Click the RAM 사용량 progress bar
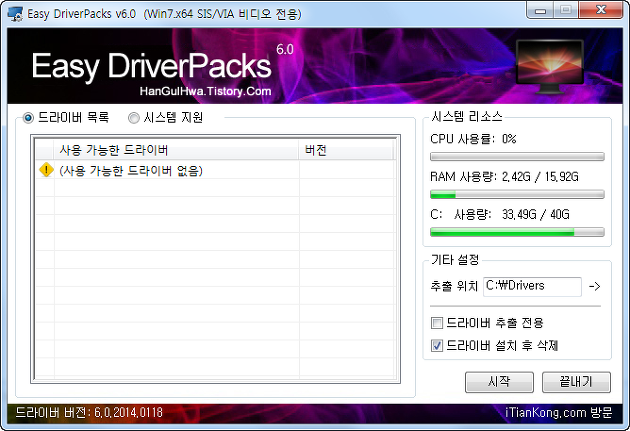This screenshot has width=630, height=431. 517,194
